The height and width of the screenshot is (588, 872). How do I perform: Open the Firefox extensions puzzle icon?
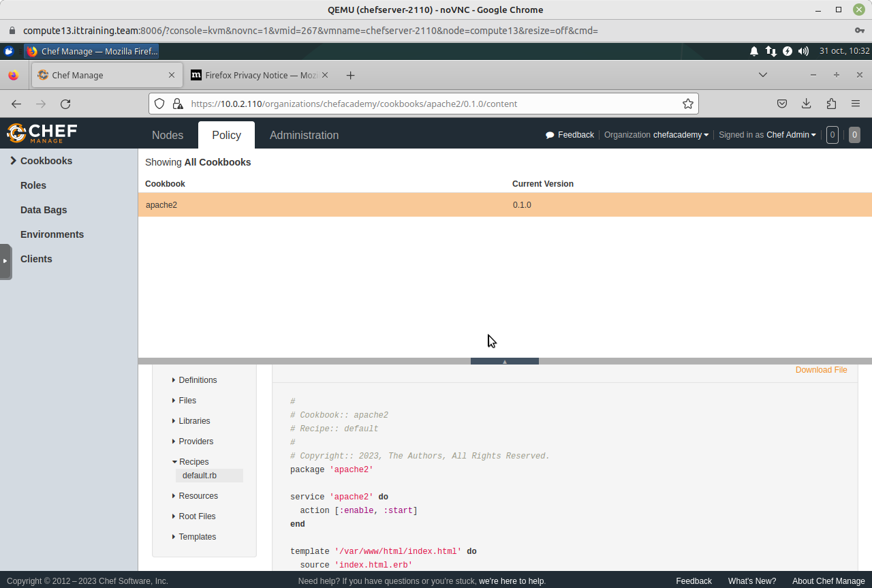click(x=831, y=104)
